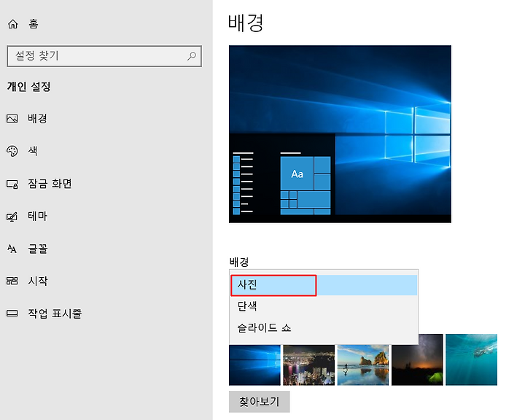
Task: Click the 개인 설정 heading
Action: (x=28, y=87)
